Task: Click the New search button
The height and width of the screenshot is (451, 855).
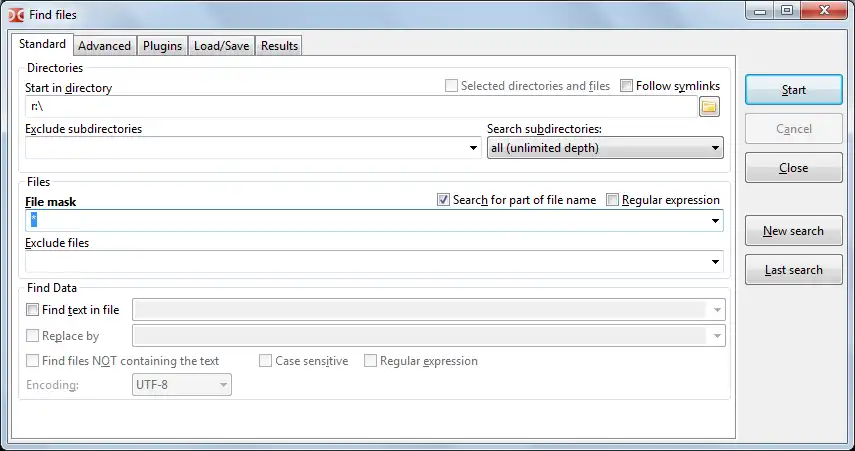Action: coord(793,231)
